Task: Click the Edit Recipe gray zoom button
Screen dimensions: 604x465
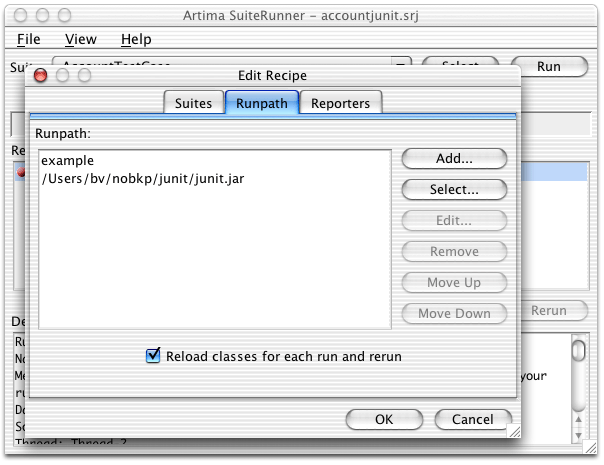Action: click(x=84, y=75)
